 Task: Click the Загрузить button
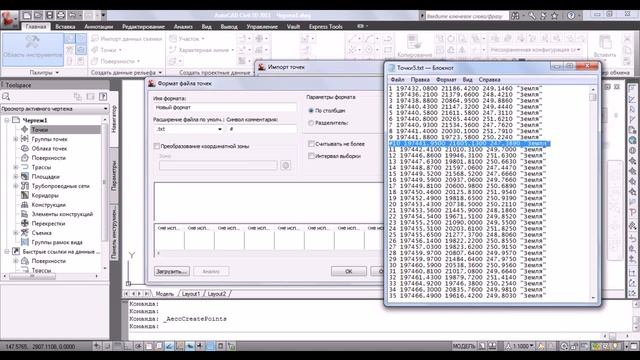tap(172, 271)
